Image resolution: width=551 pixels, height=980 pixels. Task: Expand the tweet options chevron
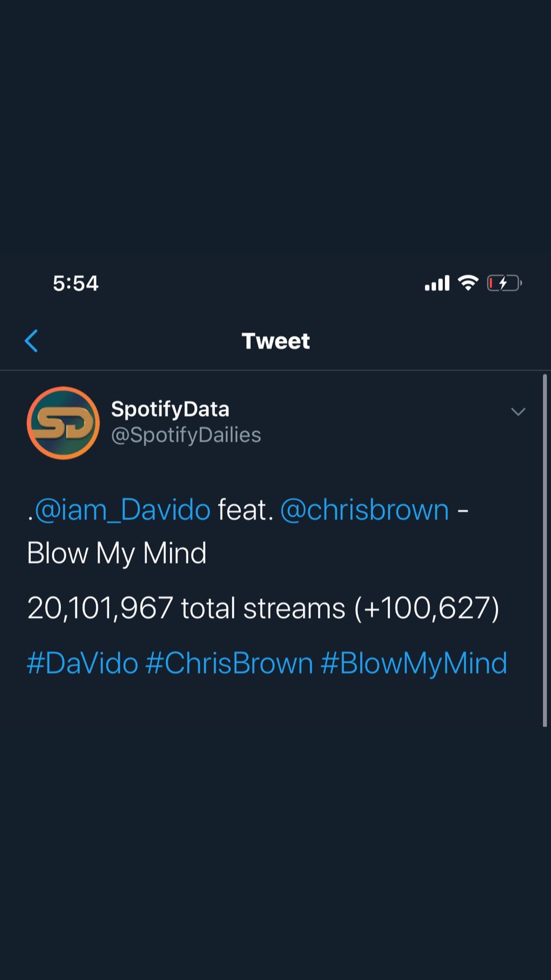click(x=518, y=412)
